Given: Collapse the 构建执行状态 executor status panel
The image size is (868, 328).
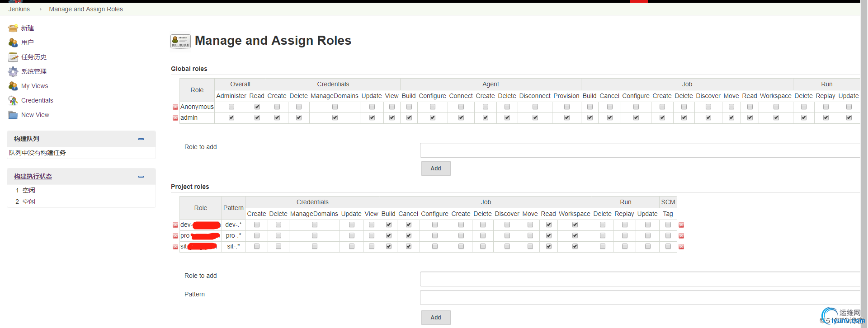Looking at the screenshot, I should point(141,177).
